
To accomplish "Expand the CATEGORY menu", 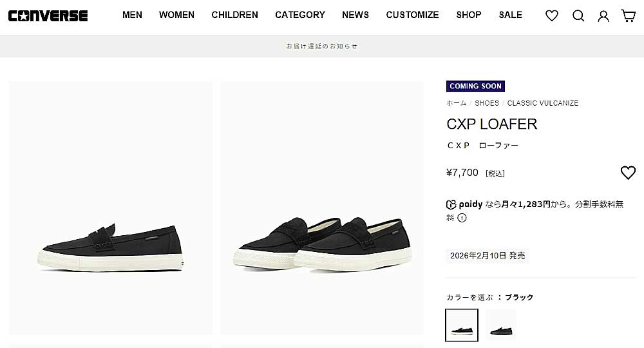I will (300, 15).
